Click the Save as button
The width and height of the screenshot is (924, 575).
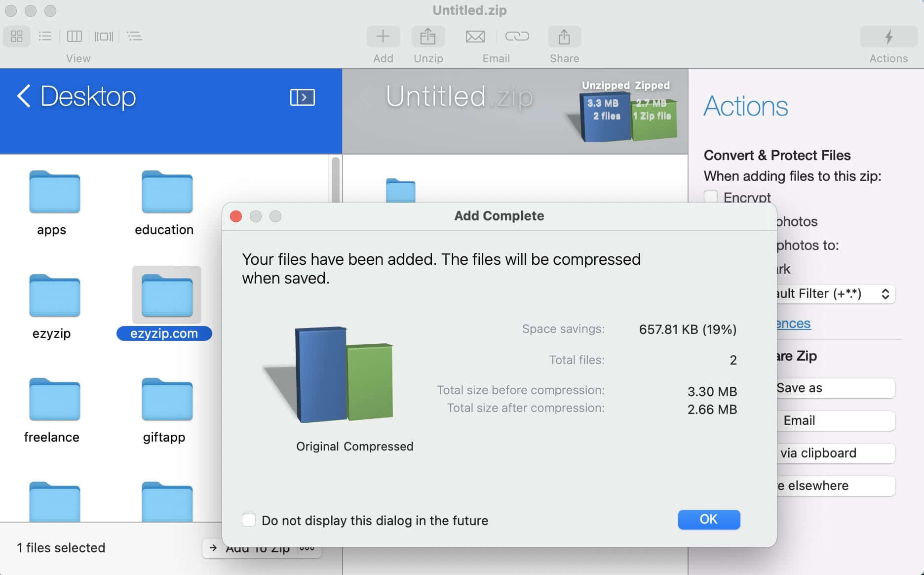pyautogui.click(x=835, y=388)
